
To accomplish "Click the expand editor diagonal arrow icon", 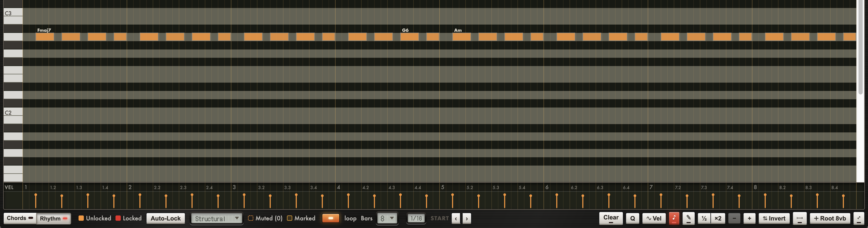I will [x=859, y=218].
